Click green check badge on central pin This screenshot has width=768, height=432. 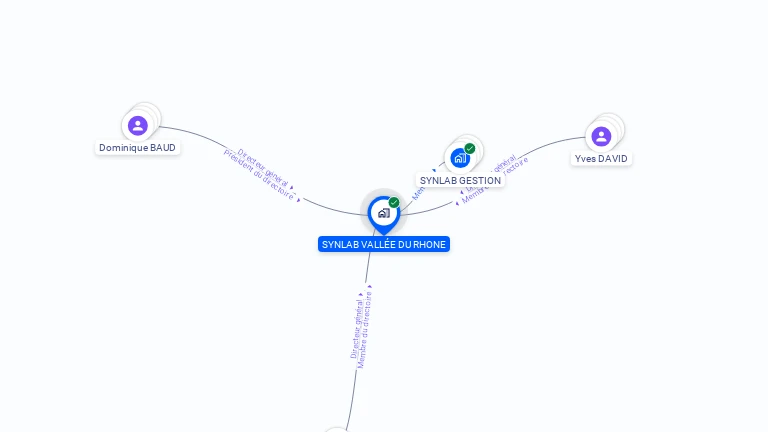[394, 202]
